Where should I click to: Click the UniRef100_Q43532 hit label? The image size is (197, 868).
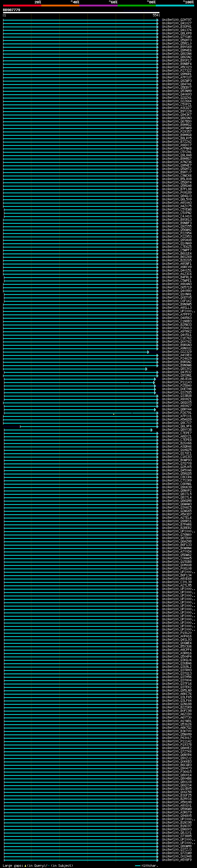(177, 372)
